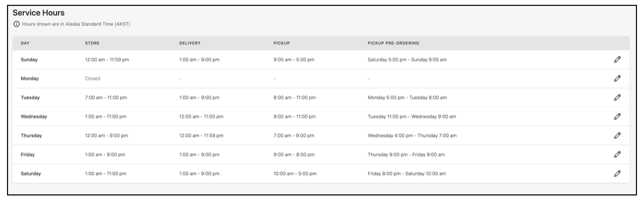Screen dimensions: 644x205
Task: Click the STORE column header
Action: tap(92, 43)
